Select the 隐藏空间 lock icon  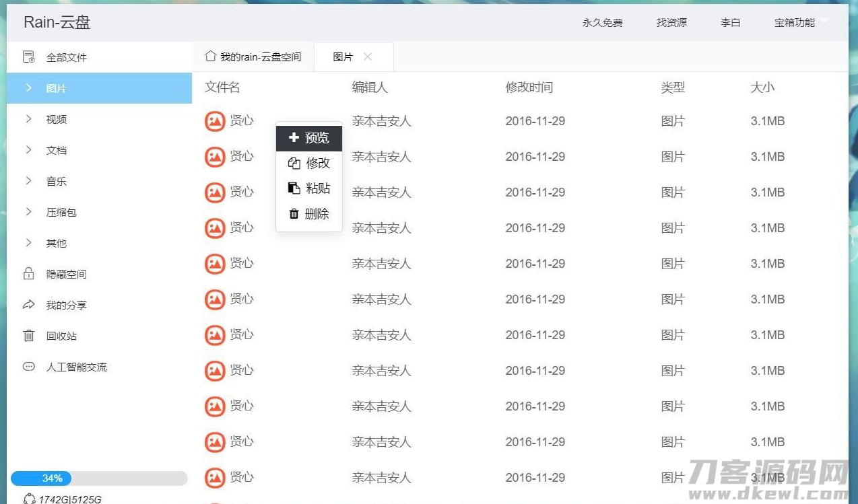tap(29, 274)
